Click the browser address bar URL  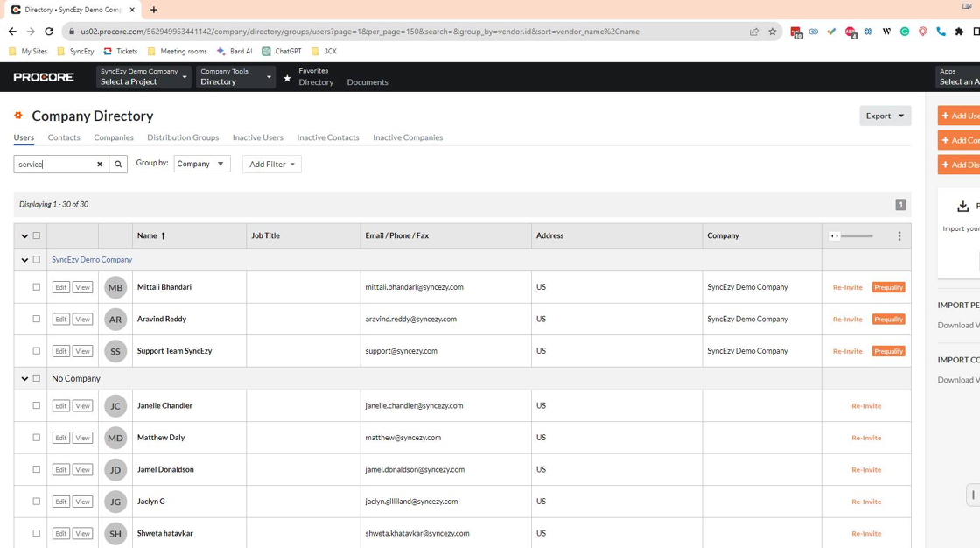click(360, 32)
